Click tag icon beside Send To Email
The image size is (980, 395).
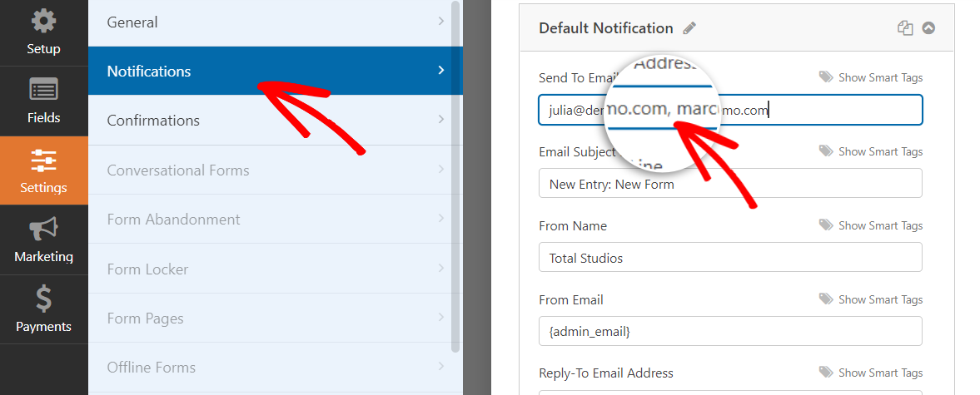tap(826, 77)
